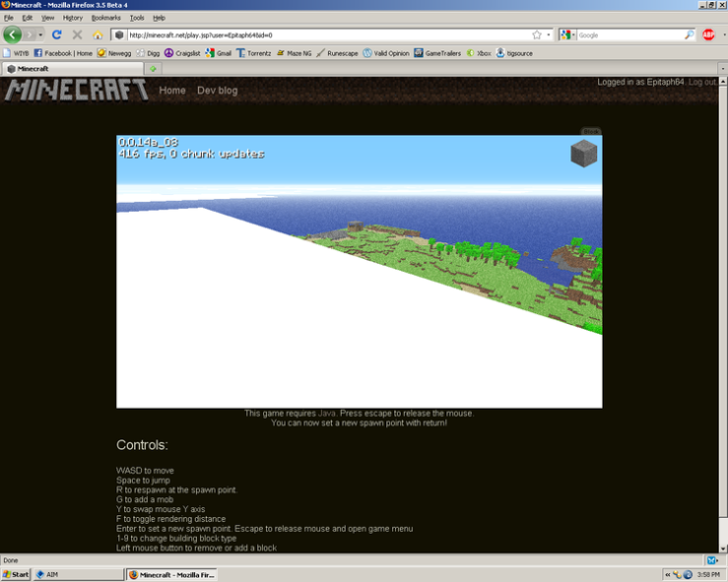Click the page scrollbar up arrow
This screenshot has height=582, width=728.
point(723,81)
